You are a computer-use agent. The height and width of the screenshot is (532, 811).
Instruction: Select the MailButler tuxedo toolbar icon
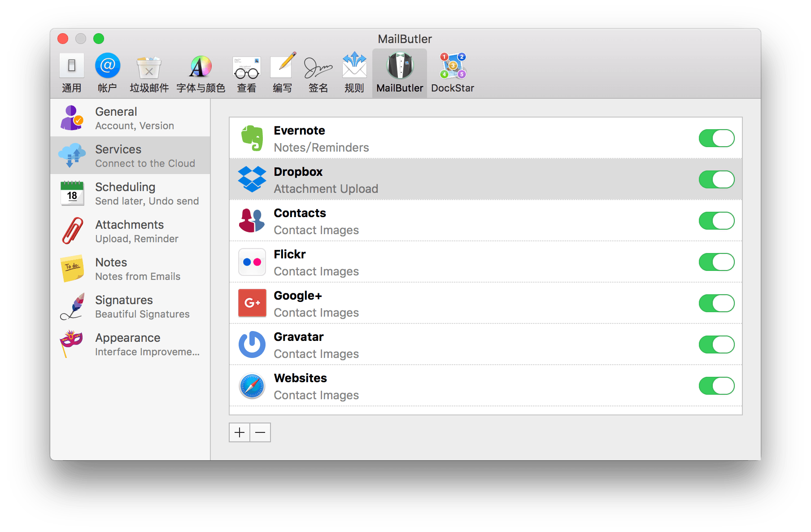[400, 65]
